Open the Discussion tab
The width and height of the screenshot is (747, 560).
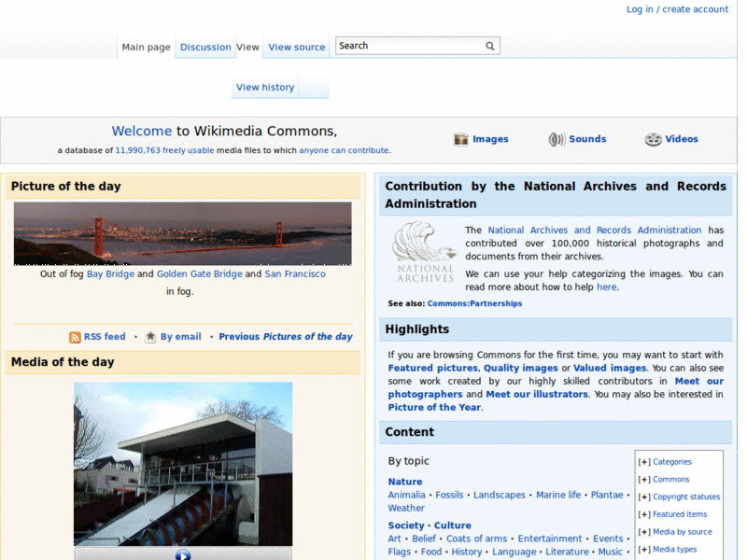coord(205,48)
